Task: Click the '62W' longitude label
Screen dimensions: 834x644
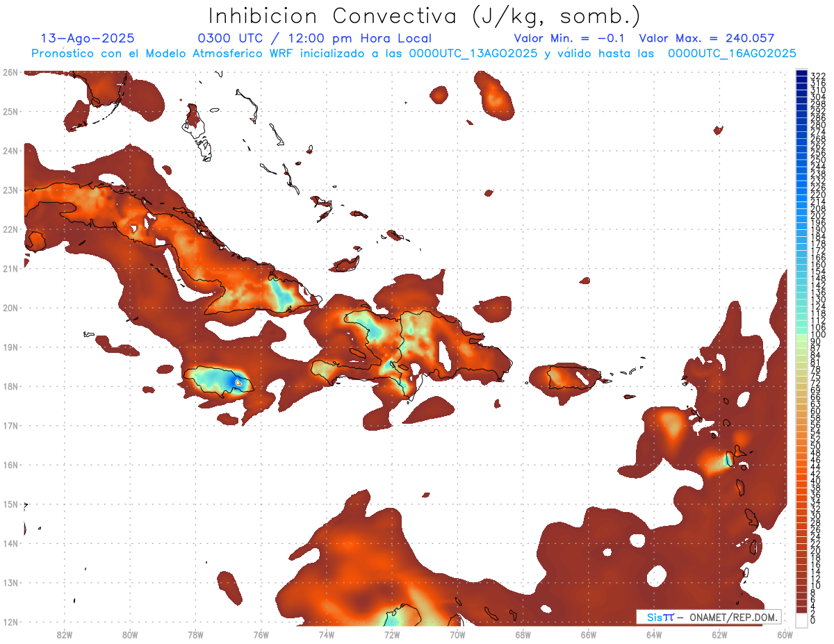Action: 719,634
